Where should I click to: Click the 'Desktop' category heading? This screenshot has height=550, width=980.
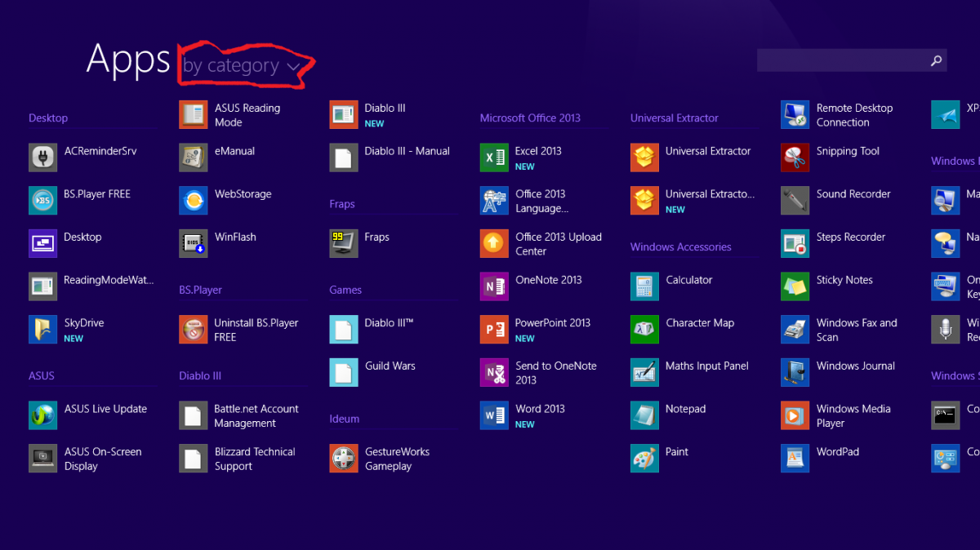[48, 118]
